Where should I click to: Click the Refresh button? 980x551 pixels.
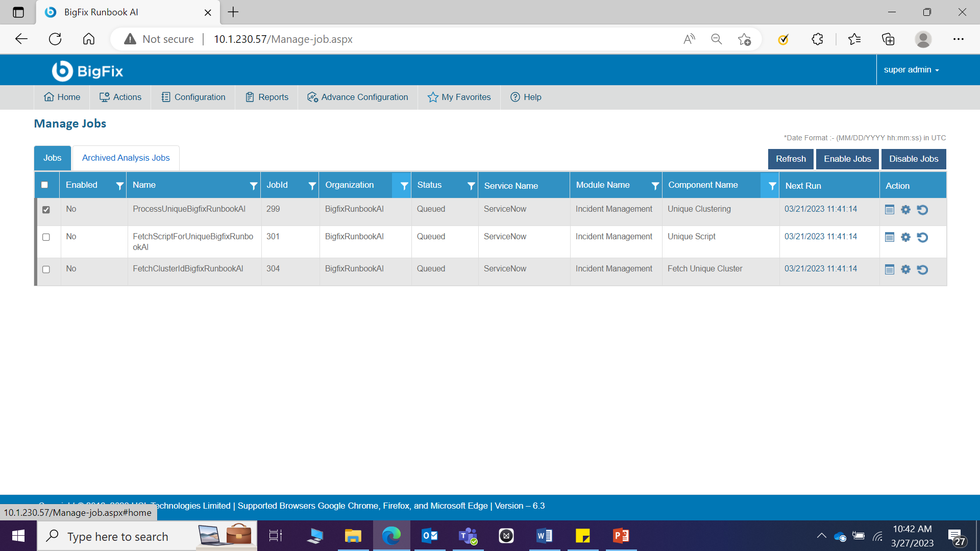click(791, 159)
